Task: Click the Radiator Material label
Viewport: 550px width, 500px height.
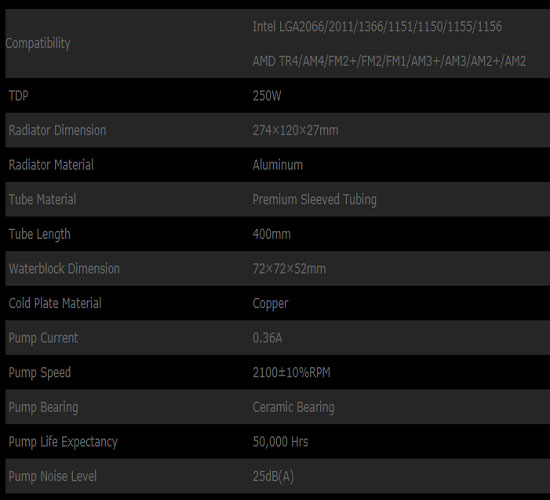Action: tap(51, 165)
